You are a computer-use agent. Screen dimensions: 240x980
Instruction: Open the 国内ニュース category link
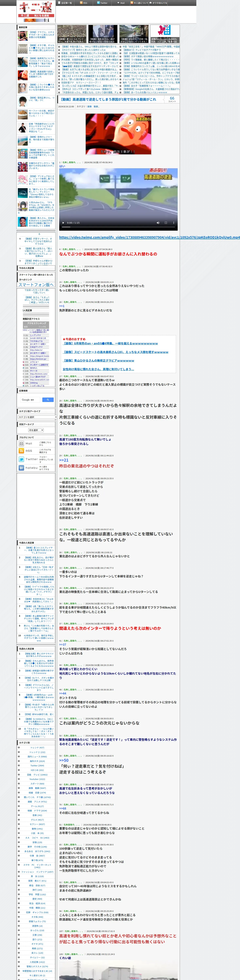click(x=37, y=757)
